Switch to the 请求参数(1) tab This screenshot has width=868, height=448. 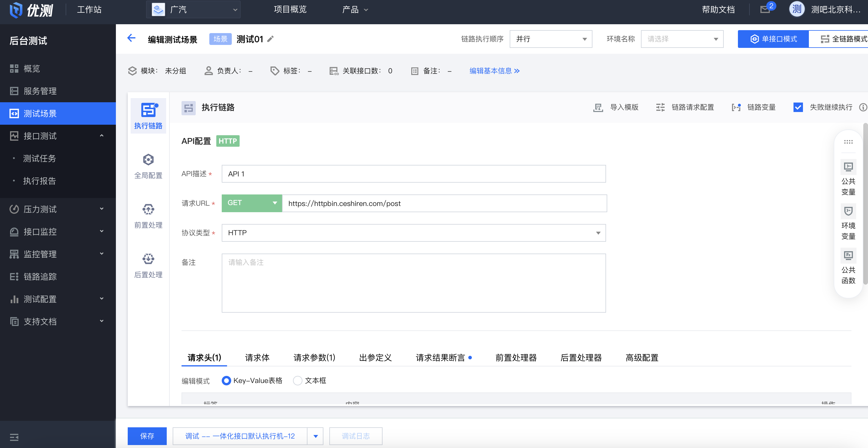pos(314,358)
